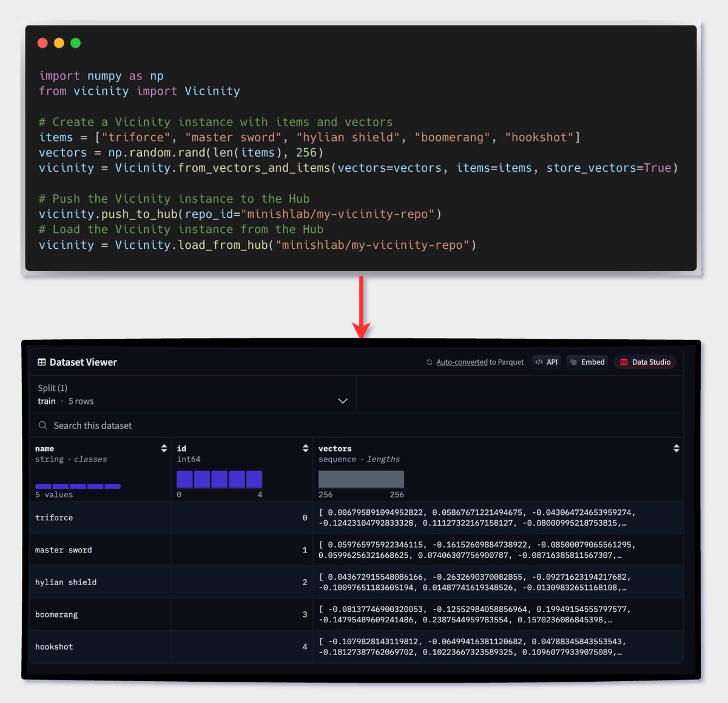Click the push_to_hub code line

pyautogui.click(x=240, y=214)
